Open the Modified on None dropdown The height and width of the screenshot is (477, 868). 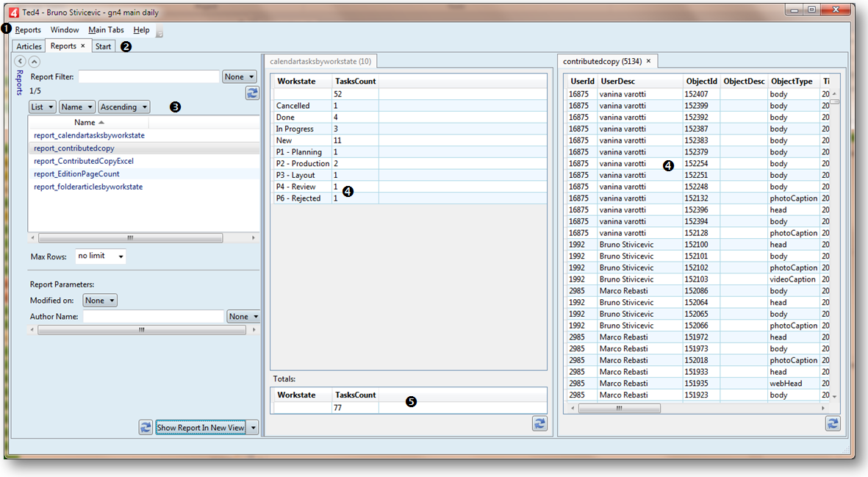click(x=100, y=301)
